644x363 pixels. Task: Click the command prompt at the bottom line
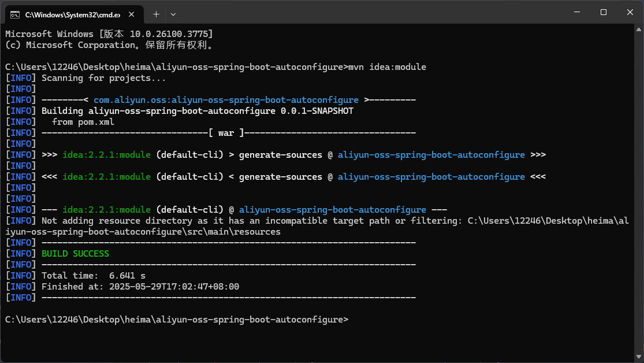click(x=176, y=320)
